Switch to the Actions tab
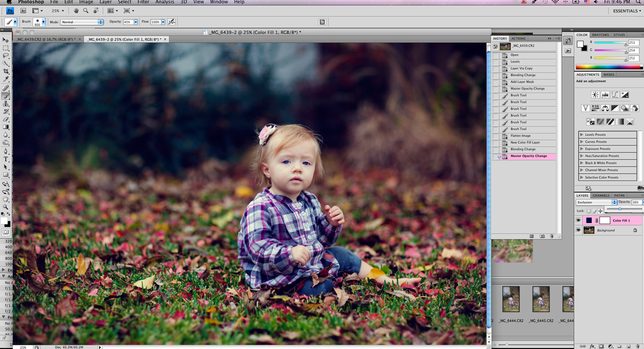Viewport: 644px width, 349px height. (518, 39)
